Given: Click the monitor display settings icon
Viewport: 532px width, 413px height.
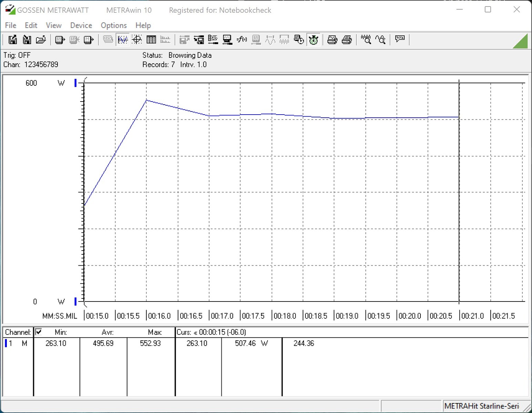Looking at the screenshot, I should 227,40.
